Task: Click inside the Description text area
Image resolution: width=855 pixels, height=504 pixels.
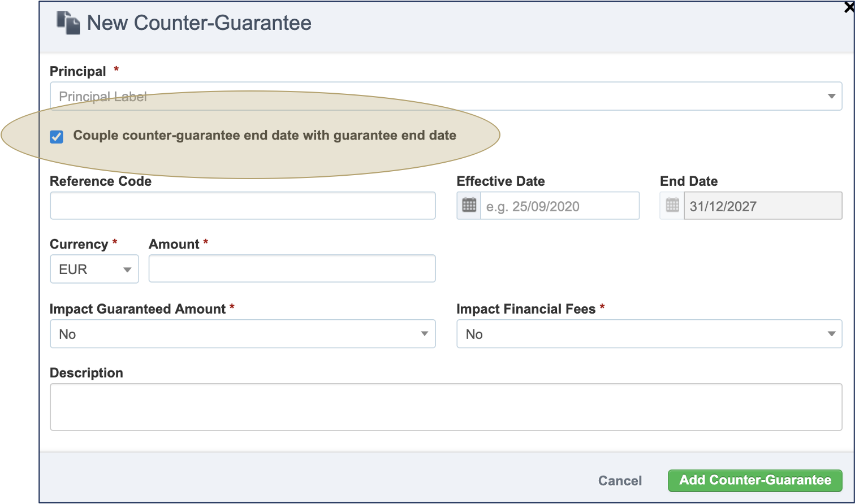Action: click(x=446, y=407)
